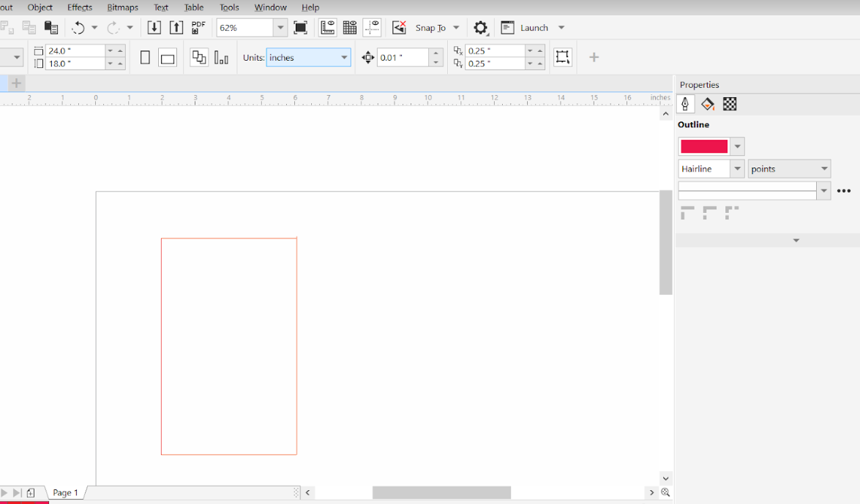Click the Snap To button label
This screenshot has width=860, height=504.
(430, 27)
